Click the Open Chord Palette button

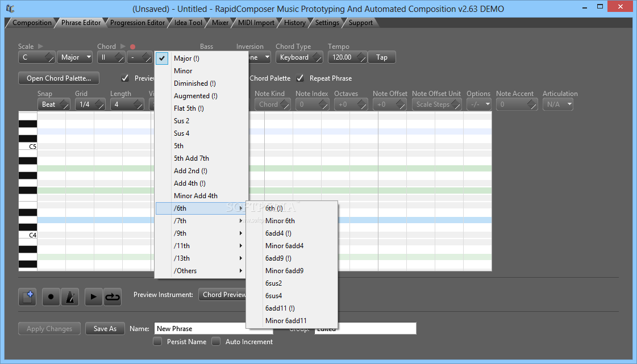click(59, 78)
